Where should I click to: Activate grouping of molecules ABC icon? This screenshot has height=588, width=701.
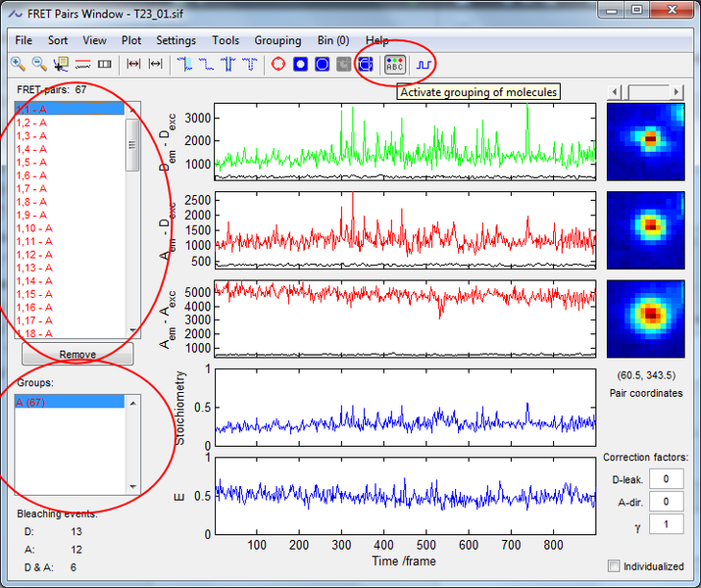[394, 65]
